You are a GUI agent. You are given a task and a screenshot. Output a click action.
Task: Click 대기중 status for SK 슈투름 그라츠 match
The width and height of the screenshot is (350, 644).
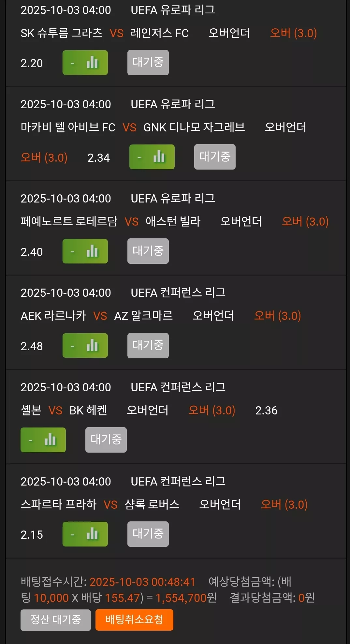pyautogui.click(x=148, y=63)
